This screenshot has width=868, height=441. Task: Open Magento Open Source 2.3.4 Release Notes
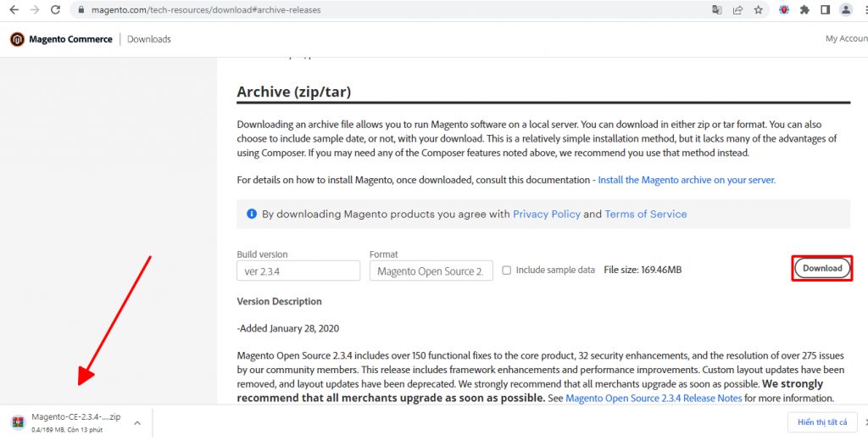point(654,399)
